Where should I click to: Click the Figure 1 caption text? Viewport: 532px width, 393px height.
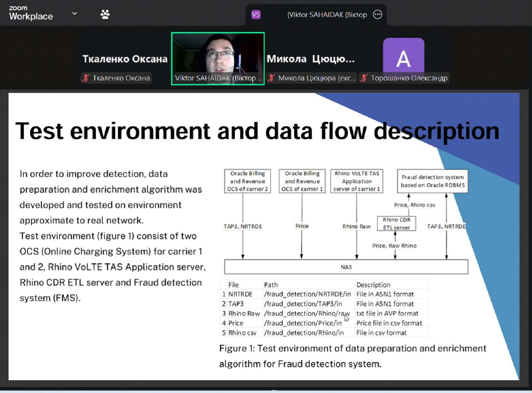pos(352,356)
